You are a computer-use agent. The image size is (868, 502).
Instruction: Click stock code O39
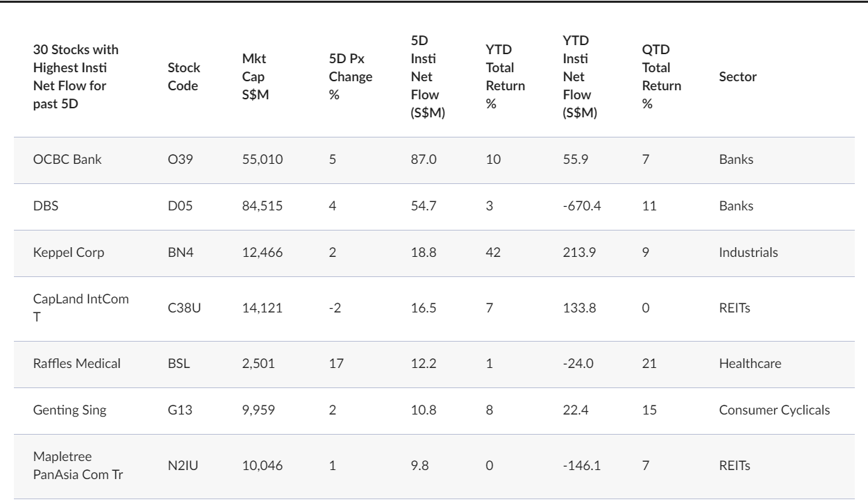[x=180, y=160]
